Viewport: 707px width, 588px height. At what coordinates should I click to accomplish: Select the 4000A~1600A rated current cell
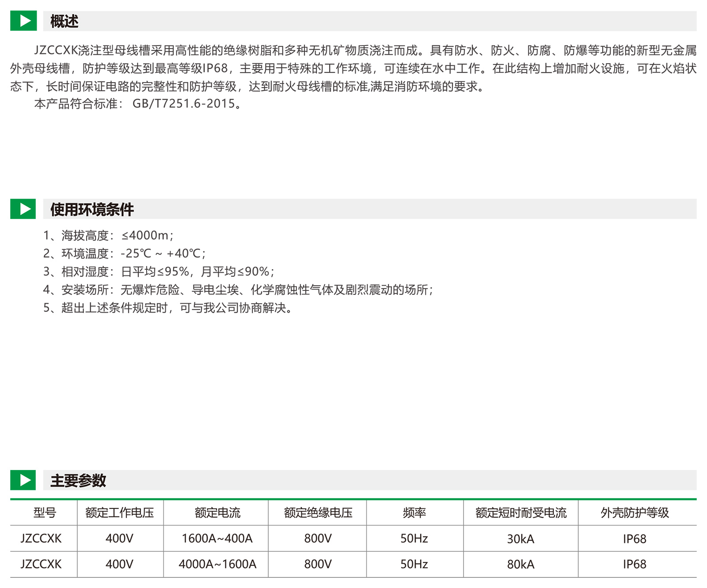tap(217, 564)
